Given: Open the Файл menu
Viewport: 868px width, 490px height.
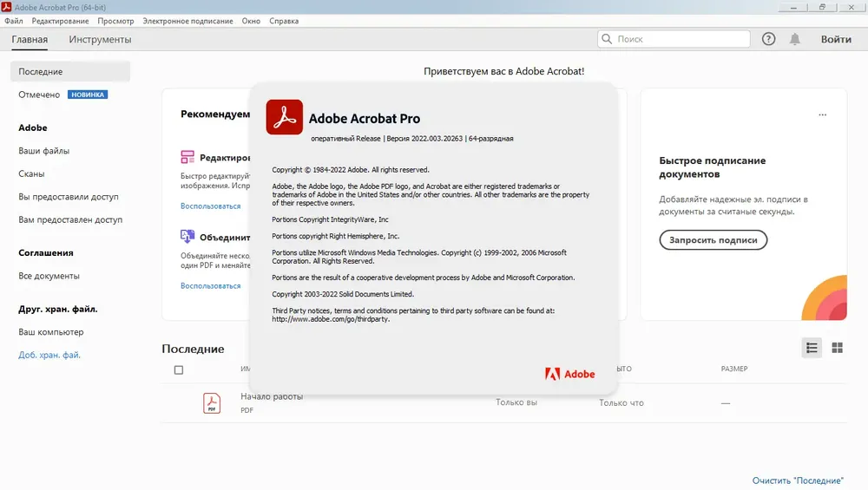Looking at the screenshot, I should pyautogui.click(x=14, y=21).
